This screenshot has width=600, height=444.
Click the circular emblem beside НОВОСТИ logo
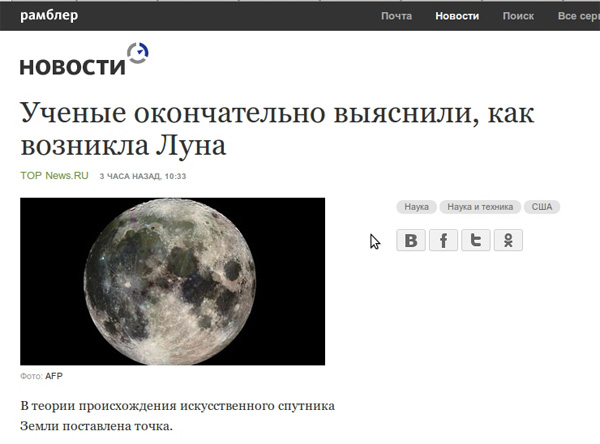click(138, 54)
